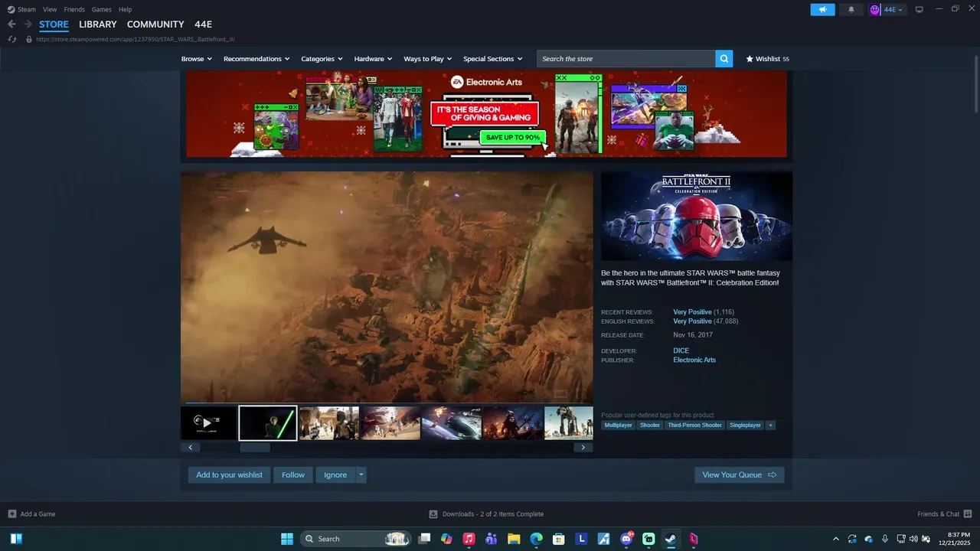Click the main video player area

387,287
